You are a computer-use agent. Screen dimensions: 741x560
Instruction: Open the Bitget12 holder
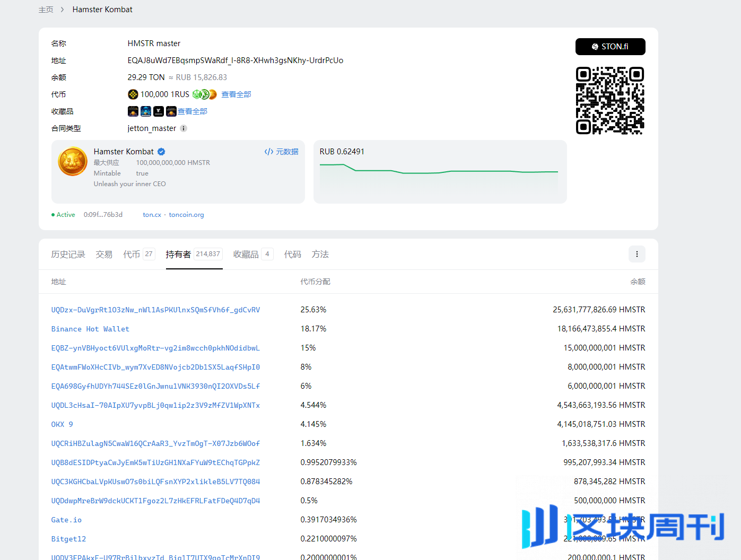point(68,539)
